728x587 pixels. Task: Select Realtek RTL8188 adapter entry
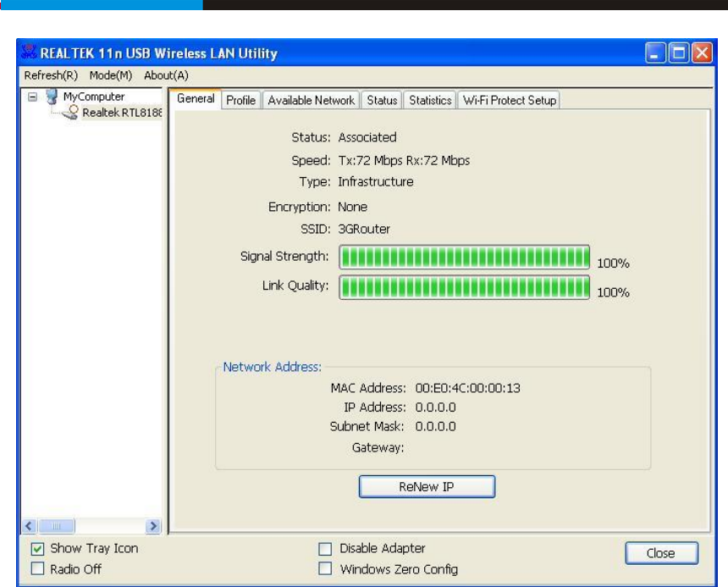pyautogui.click(x=122, y=113)
